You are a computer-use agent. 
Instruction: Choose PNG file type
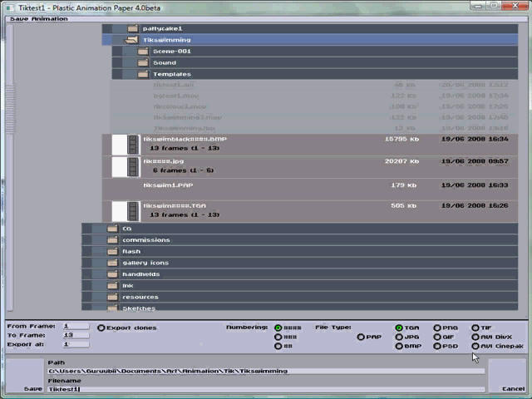coord(437,328)
